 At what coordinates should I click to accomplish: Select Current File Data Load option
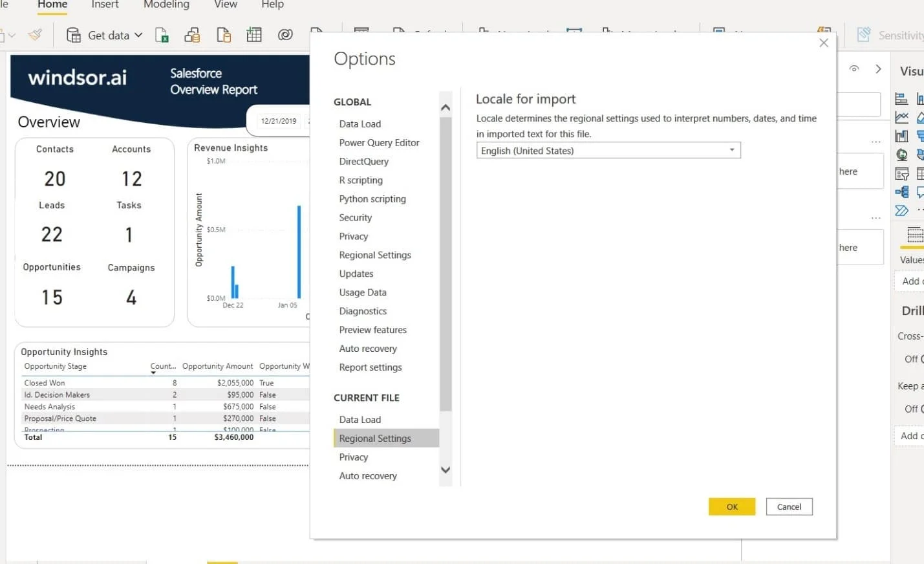(x=360, y=419)
